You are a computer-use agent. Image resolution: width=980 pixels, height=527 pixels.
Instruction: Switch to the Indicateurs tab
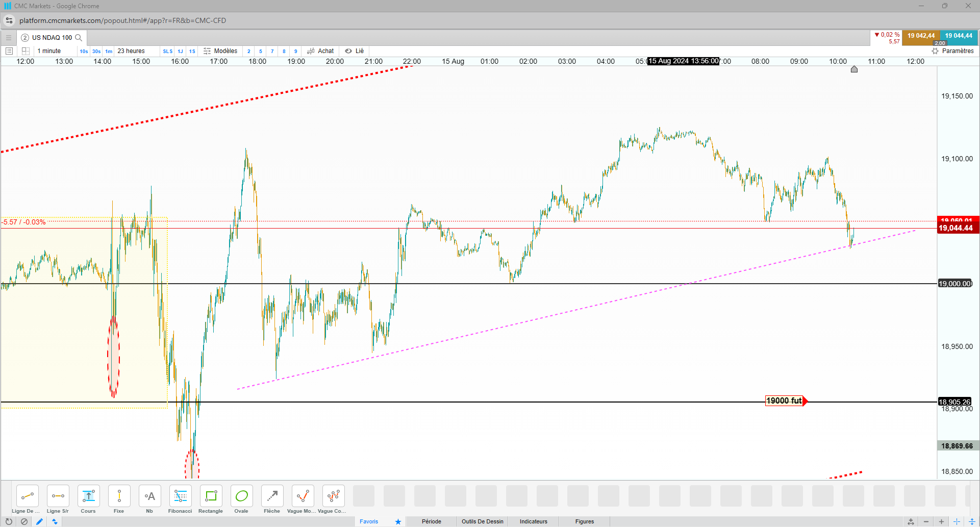(x=534, y=521)
